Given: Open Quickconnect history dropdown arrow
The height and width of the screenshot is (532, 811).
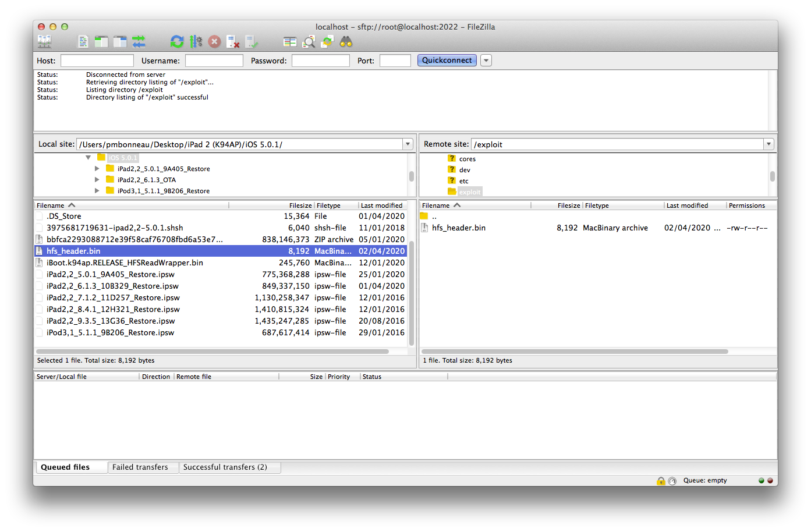Looking at the screenshot, I should click(486, 61).
